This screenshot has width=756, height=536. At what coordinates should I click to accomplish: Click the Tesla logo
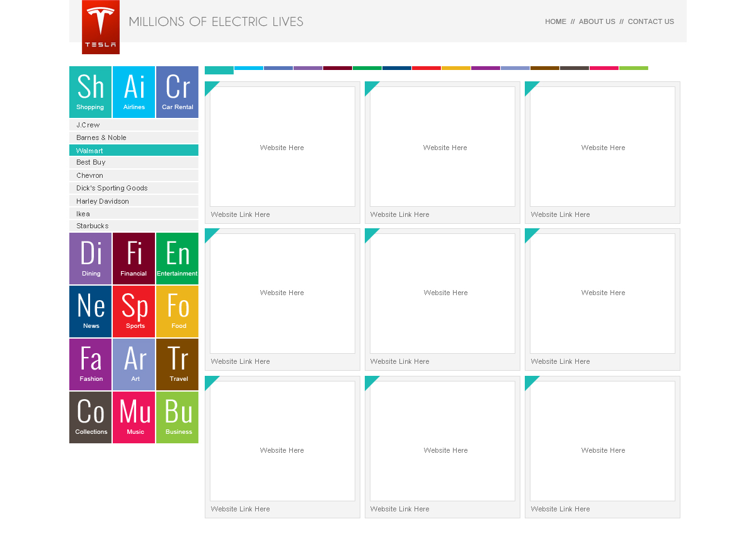point(101,27)
